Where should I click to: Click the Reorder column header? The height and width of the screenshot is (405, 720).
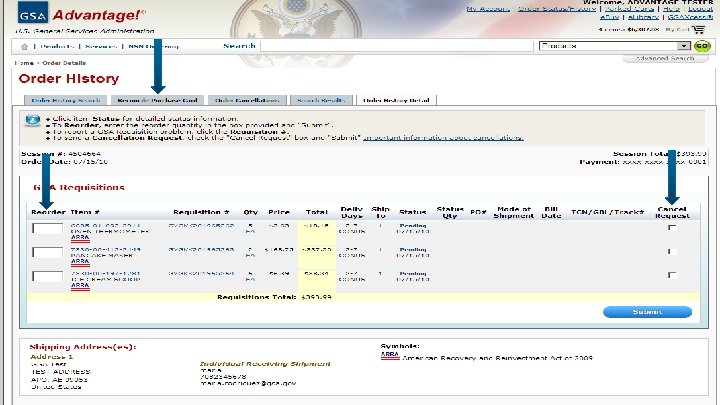coord(49,212)
